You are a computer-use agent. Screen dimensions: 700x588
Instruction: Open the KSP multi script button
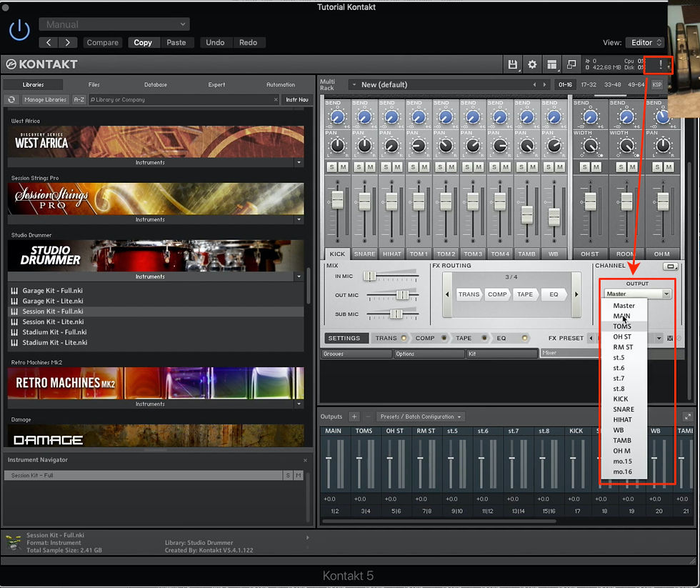656,84
